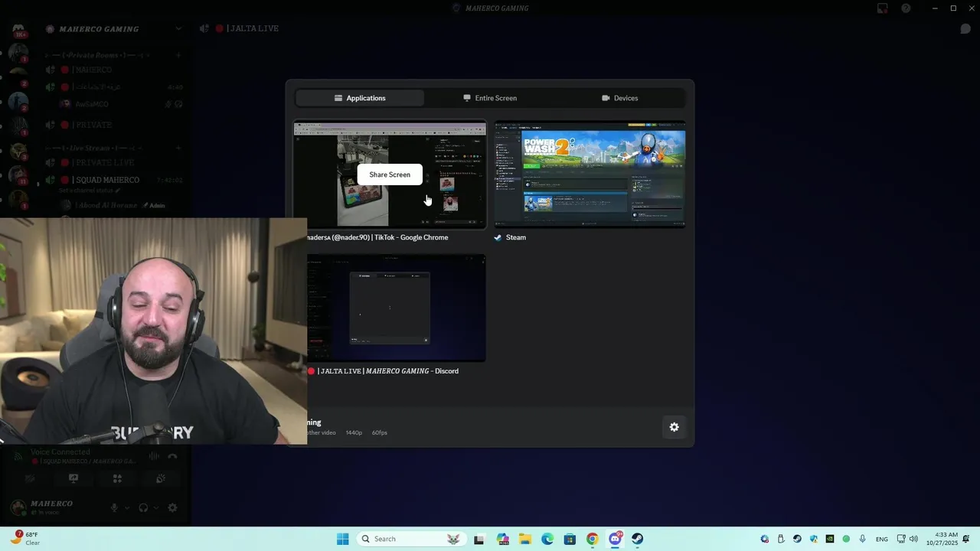
Task: Toggle noise suppression in voice panel
Action: (154, 456)
